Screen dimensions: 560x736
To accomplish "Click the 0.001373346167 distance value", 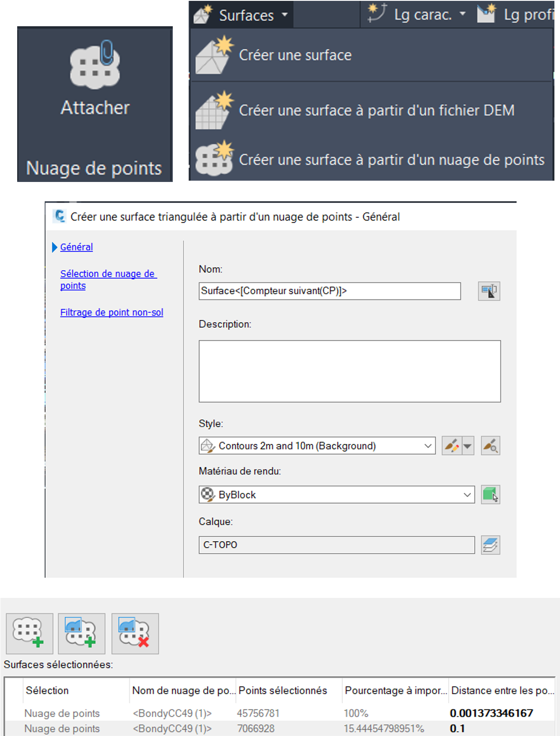I will [492, 713].
